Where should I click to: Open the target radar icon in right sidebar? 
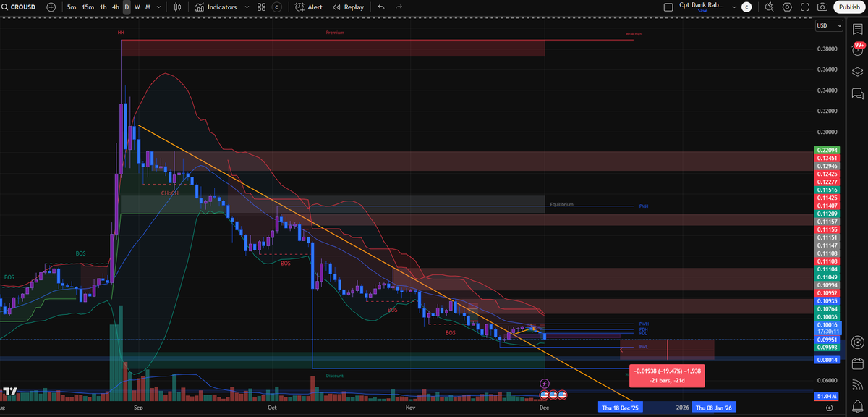coord(857,341)
